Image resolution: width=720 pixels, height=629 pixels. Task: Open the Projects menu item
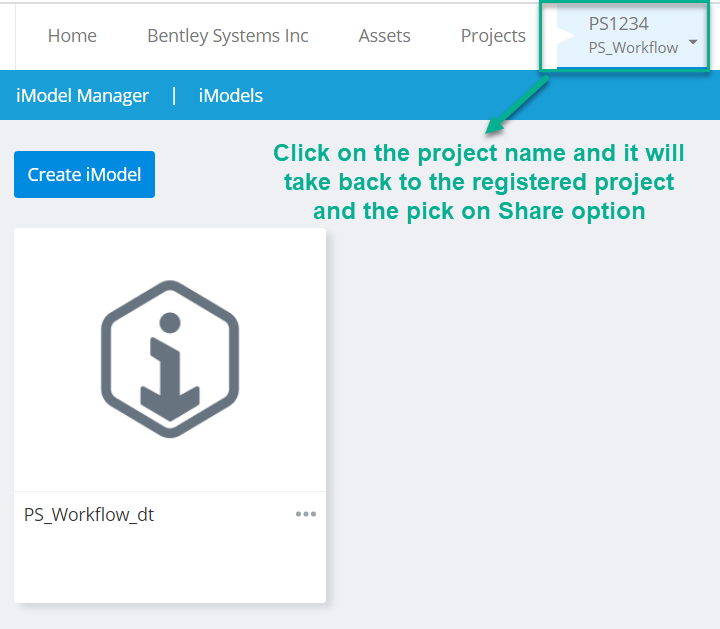coord(493,36)
